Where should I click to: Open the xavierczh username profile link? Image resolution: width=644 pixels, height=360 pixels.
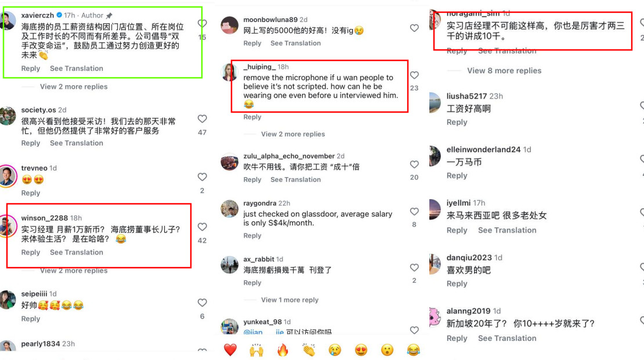37,15
